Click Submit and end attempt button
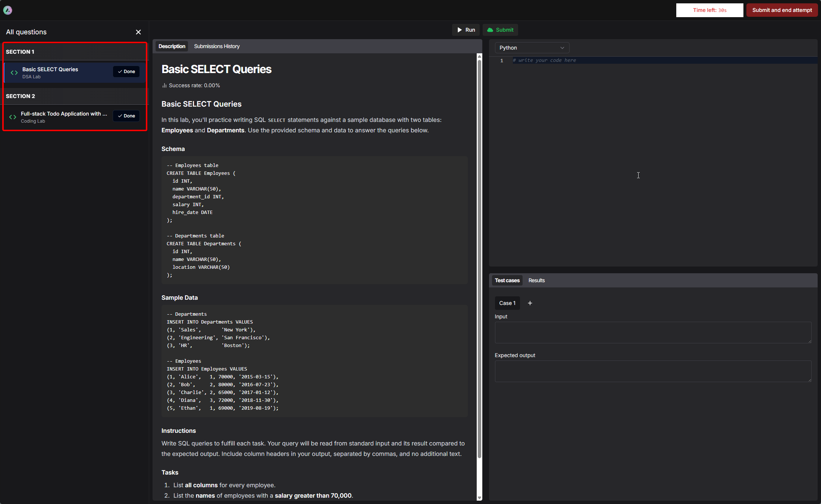 (x=782, y=10)
